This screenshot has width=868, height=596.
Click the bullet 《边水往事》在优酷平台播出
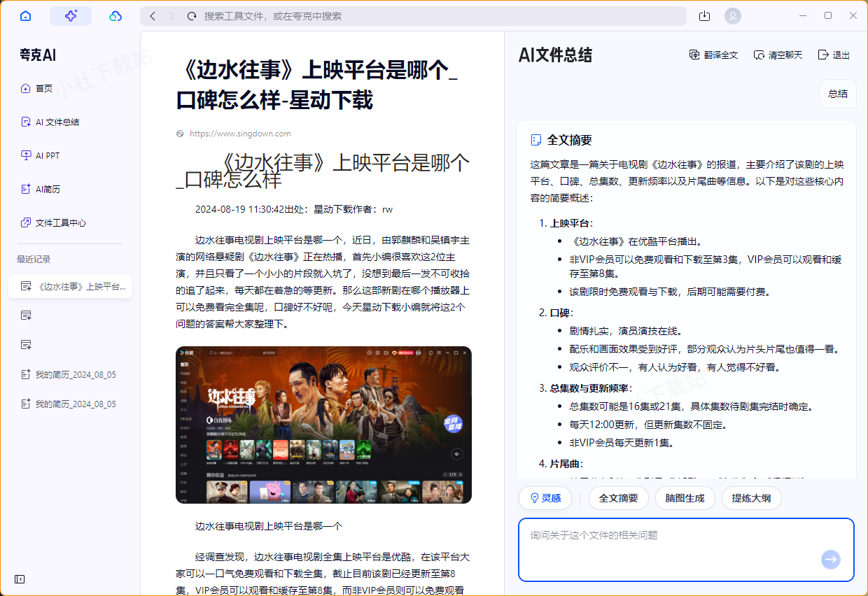[x=636, y=241]
